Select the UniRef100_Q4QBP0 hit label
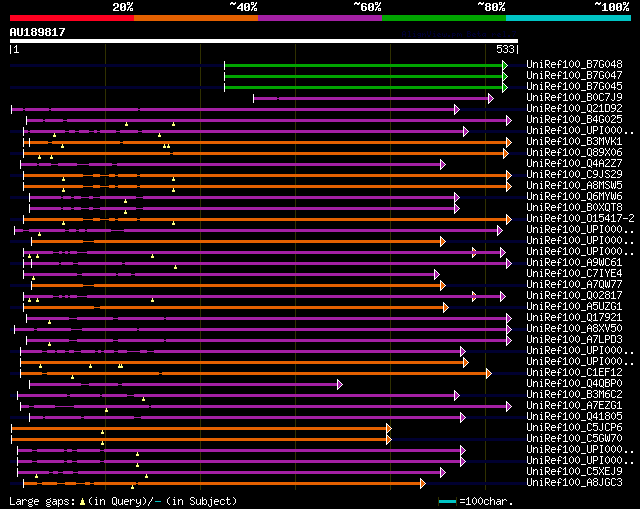 coord(574,383)
